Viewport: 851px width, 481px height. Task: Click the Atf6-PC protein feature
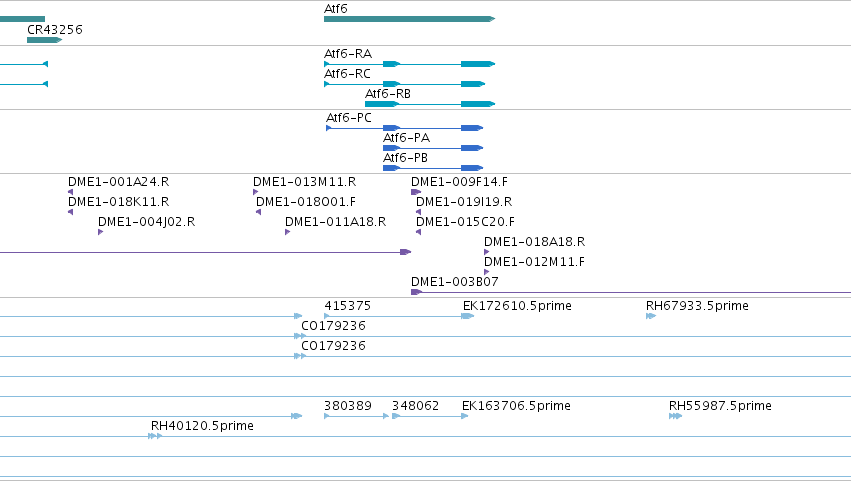click(404, 128)
